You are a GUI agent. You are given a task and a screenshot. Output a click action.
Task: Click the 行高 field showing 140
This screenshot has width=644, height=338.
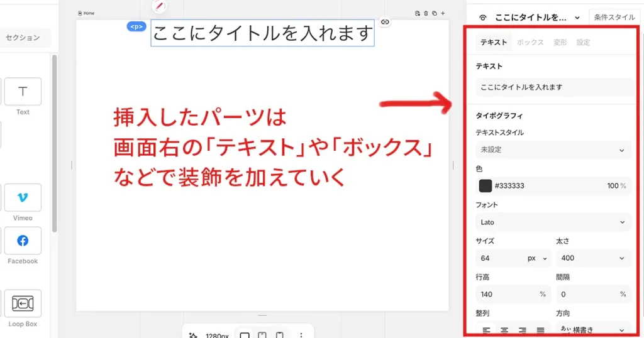coord(512,294)
